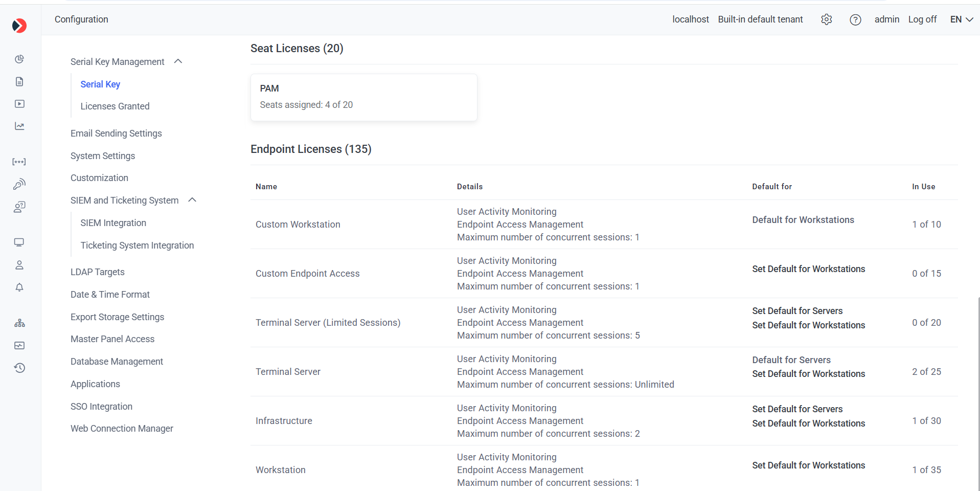Open Email Sending Settings
Viewport: 980px width, 491px height.
pyautogui.click(x=116, y=133)
